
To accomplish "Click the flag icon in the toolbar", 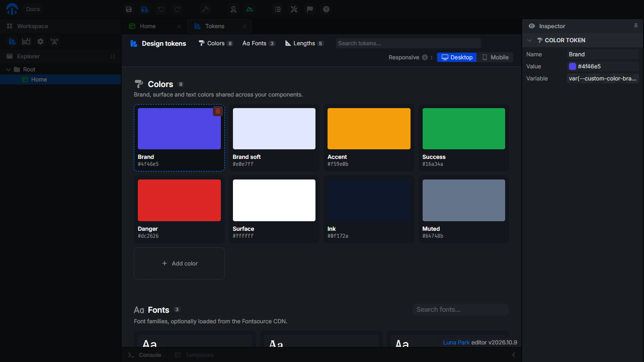I will pos(310,9).
